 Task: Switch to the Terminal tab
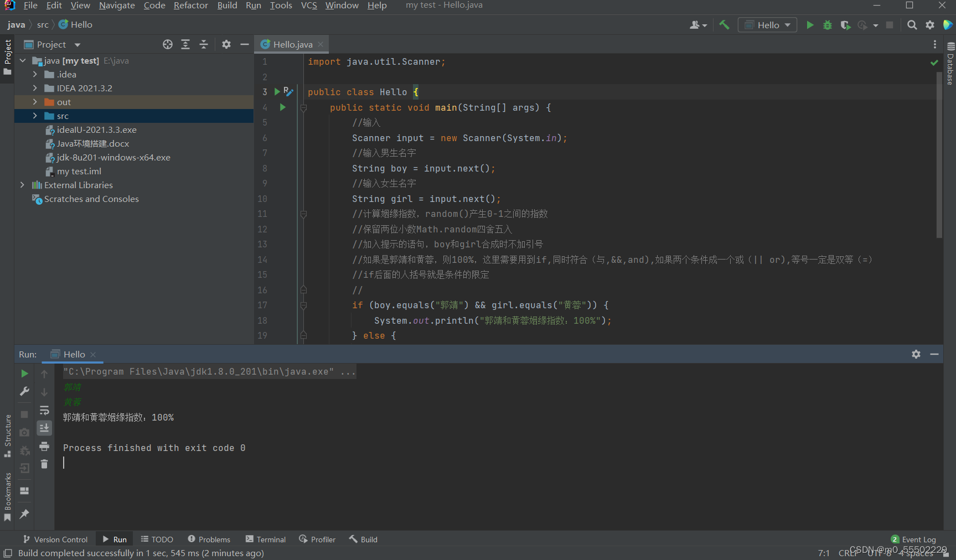(x=266, y=539)
